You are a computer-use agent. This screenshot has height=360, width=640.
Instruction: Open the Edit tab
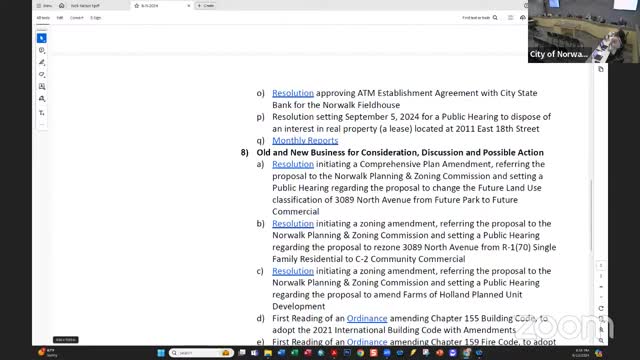(x=60, y=18)
